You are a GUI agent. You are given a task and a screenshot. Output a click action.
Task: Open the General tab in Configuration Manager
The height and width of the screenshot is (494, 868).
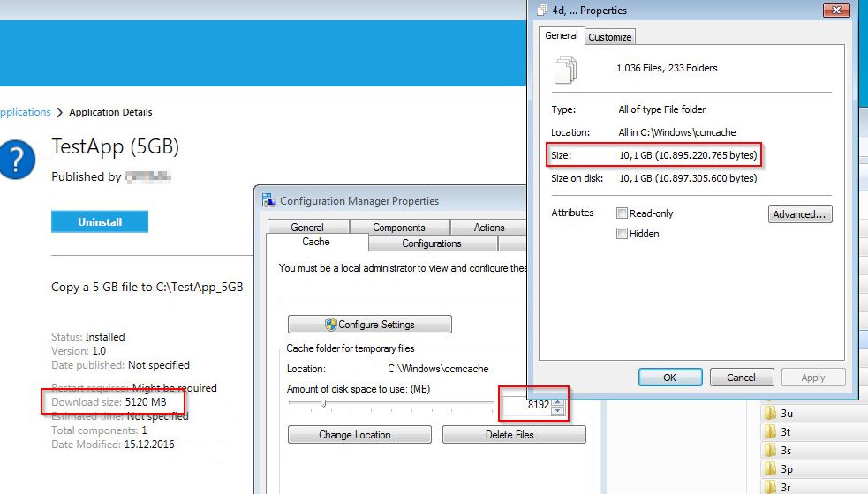(x=307, y=228)
